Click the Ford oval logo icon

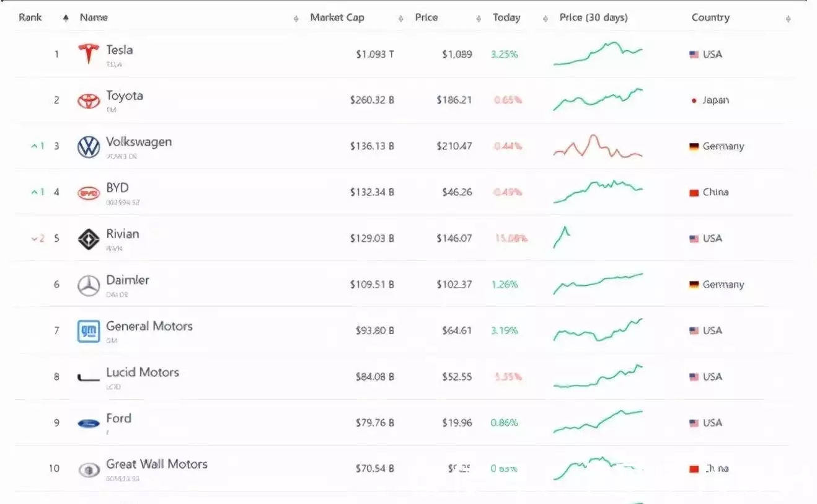pos(89,423)
